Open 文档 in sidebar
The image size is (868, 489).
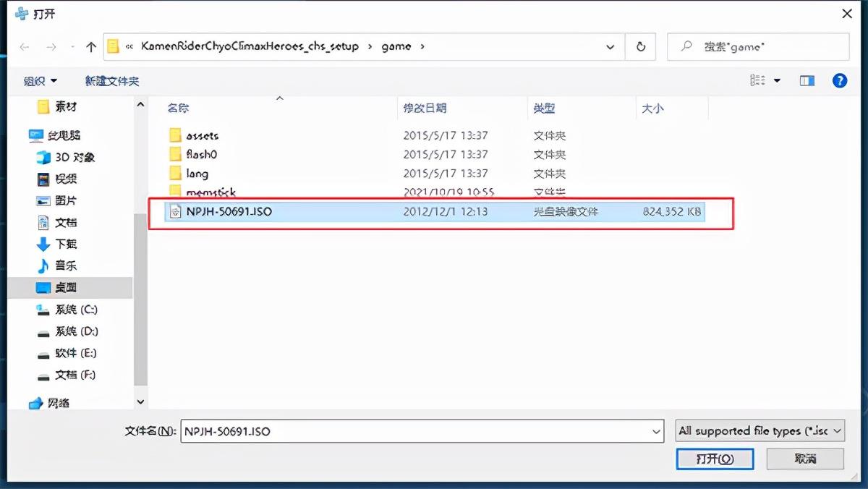(56, 222)
